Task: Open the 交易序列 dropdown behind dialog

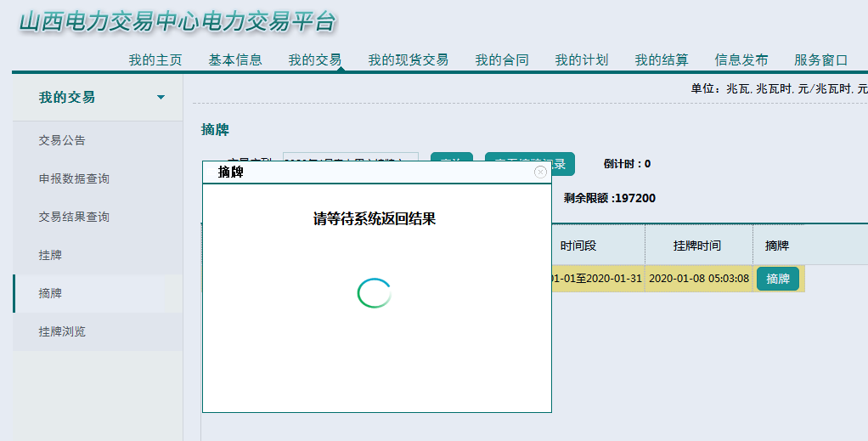Action: click(350, 156)
